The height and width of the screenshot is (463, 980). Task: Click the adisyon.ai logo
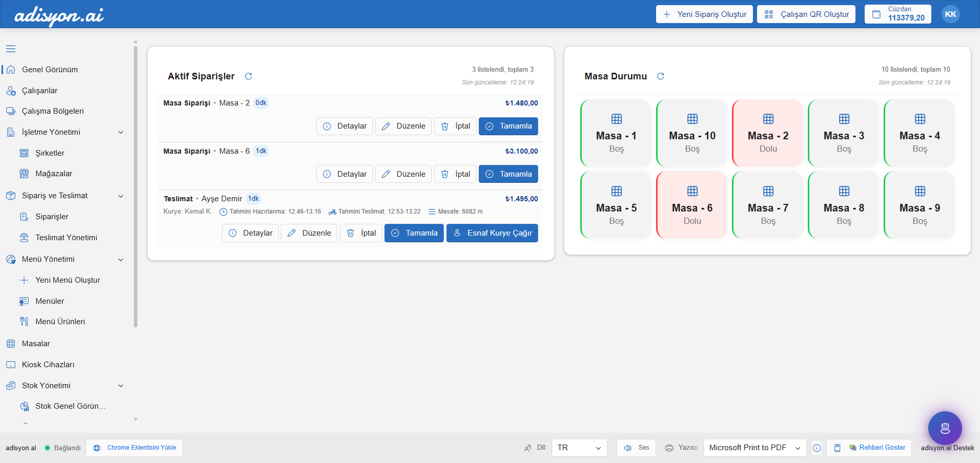(x=59, y=15)
